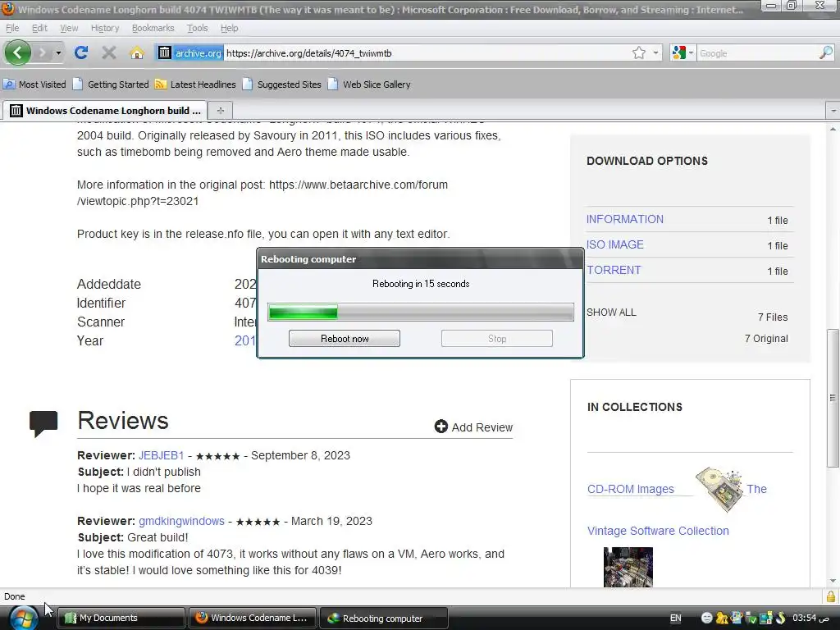Click the green checkmark network tray icon

pyautogui.click(x=751, y=619)
